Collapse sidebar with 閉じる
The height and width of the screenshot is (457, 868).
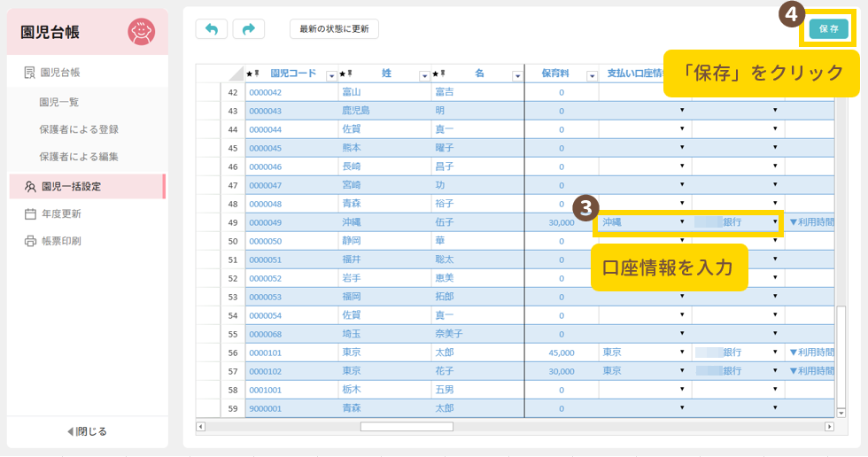click(x=87, y=431)
